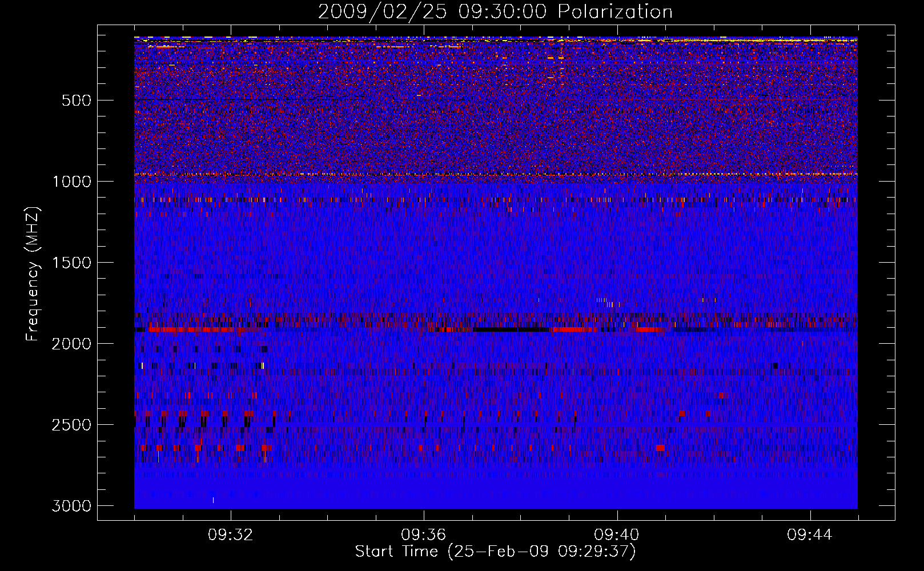
Task: Click the 'Frequency (MHZ)' axis label
Action: [x=33, y=274]
